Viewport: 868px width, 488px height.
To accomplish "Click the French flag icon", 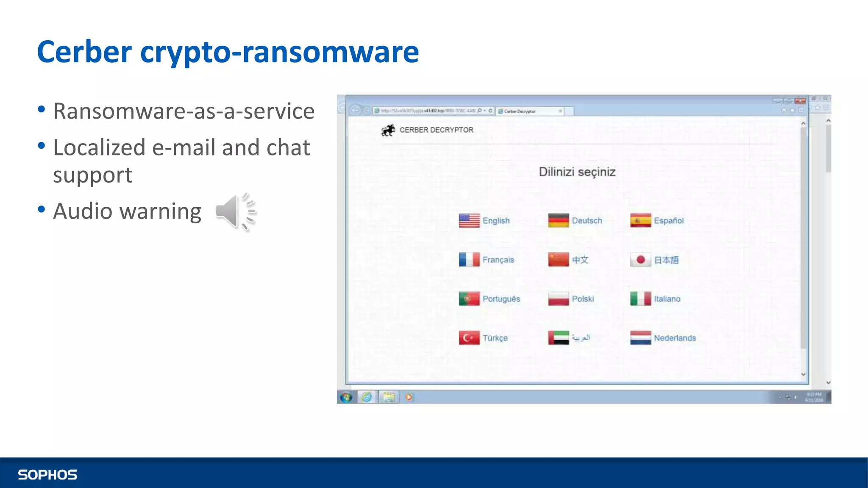I will (x=469, y=260).
